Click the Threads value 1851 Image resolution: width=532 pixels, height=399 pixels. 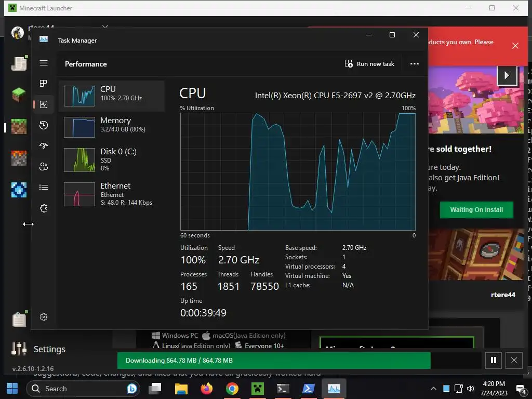(x=229, y=286)
